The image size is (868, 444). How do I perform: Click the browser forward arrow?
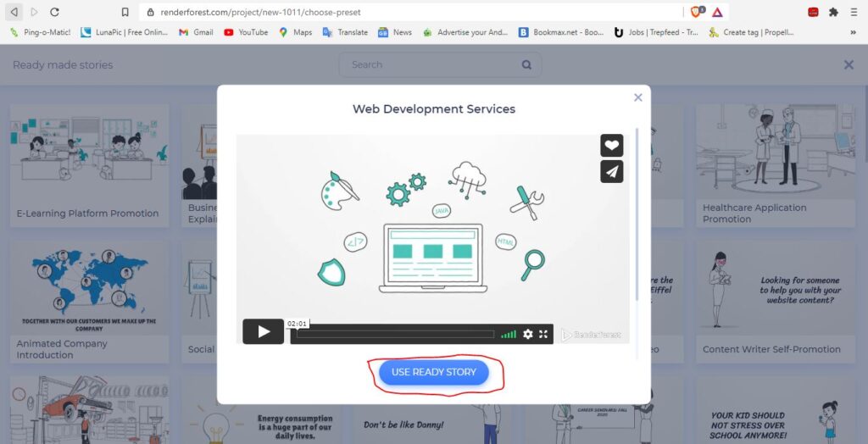pyautogui.click(x=34, y=12)
